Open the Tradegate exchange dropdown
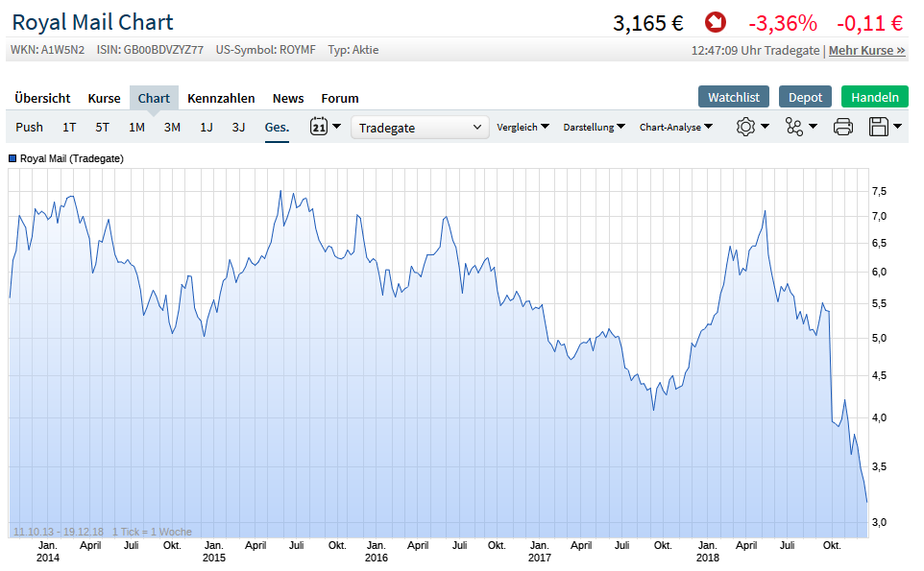The height and width of the screenshot is (571, 924). coord(421,128)
